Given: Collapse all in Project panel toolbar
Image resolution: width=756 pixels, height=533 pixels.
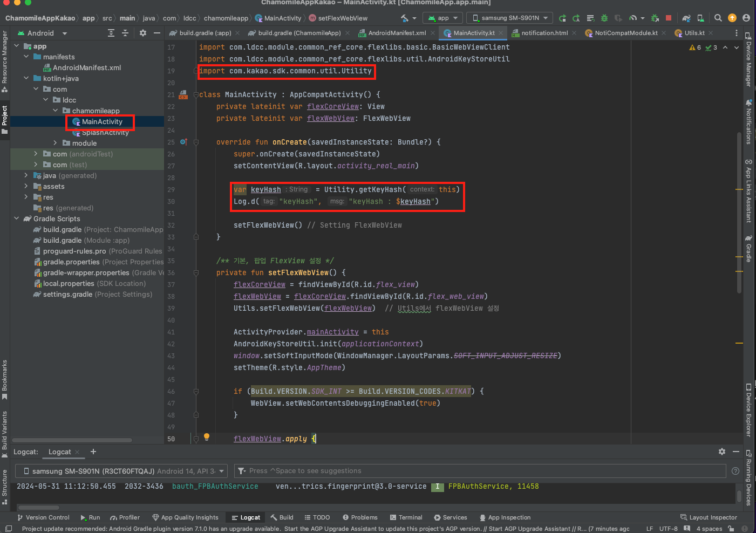Looking at the screenshot, I should [x=125, y=33].
